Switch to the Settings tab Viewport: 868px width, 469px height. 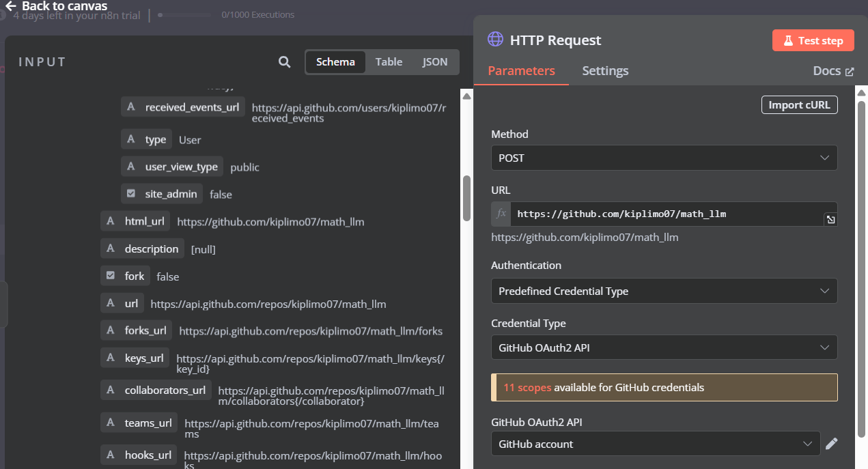point(605,70)
